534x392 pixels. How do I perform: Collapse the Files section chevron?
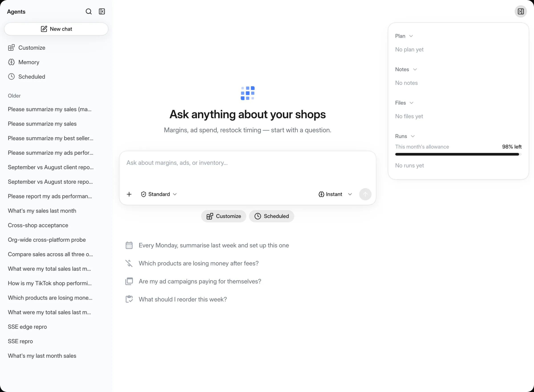pos(411,103)
